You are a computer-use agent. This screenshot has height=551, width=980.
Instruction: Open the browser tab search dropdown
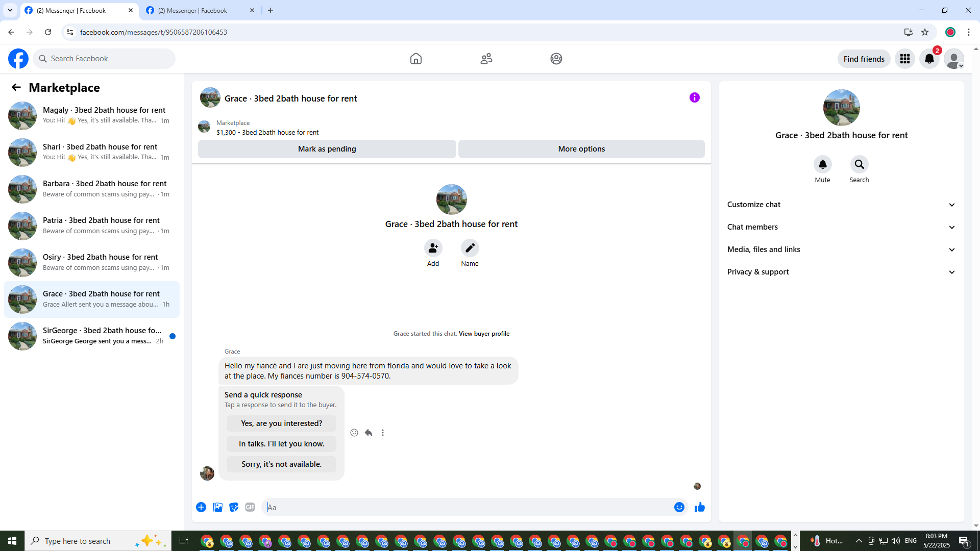click(10, 10)
